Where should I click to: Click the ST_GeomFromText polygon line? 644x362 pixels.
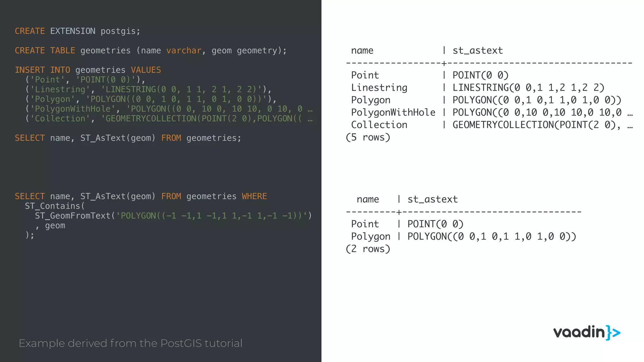pos(173,216)
